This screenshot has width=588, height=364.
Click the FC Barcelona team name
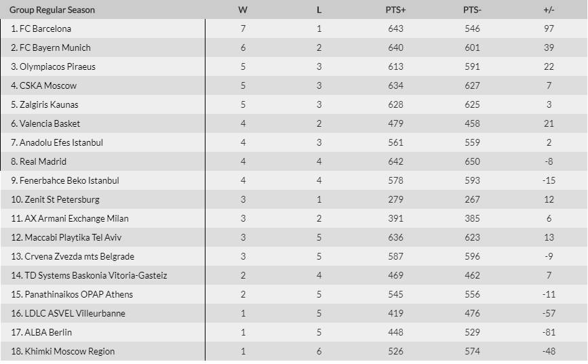[45, 28]
